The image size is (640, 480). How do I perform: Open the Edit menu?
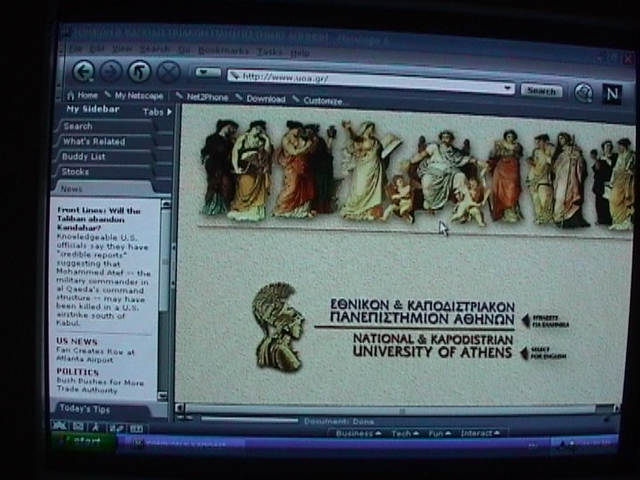(x=97, y=49)
